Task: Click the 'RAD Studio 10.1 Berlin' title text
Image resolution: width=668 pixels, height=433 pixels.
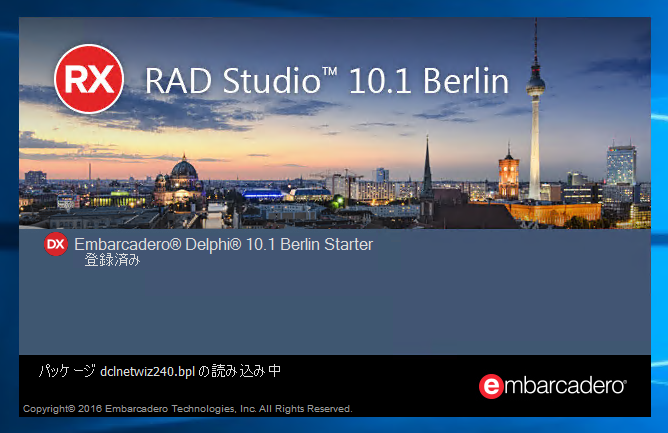Action: (327, 81)
